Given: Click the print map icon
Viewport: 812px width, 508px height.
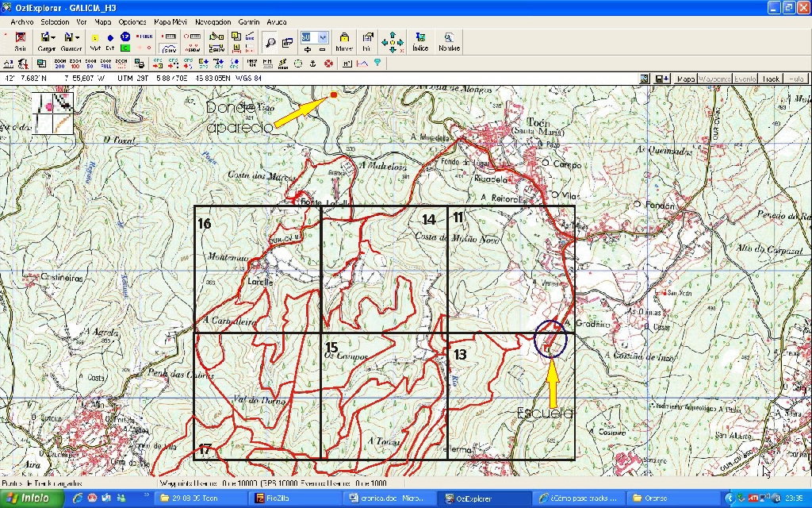Looking at the screenshot, I should coord(139,63).
